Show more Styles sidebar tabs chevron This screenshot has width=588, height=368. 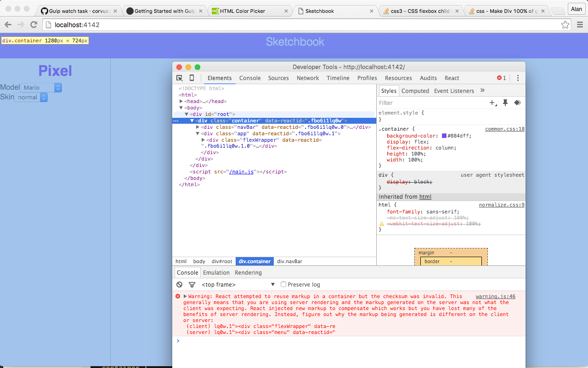coord(482,91)
